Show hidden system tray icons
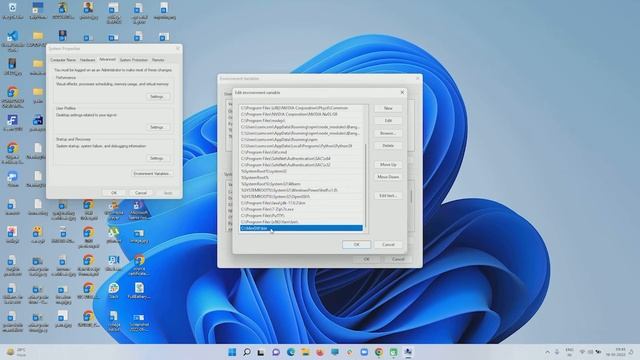The width and height of the screenshot is (640, 360). (x=547, y=352)
